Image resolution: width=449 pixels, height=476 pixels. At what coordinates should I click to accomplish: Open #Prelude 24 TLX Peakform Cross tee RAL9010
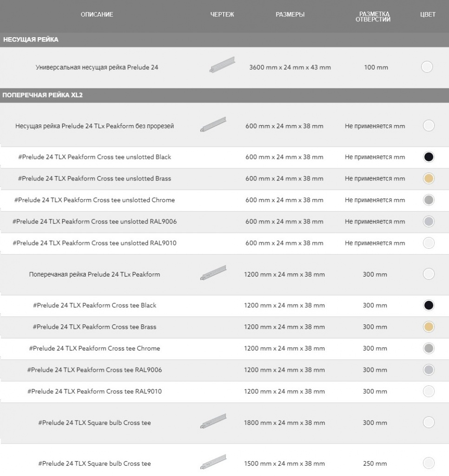point(94,391)
